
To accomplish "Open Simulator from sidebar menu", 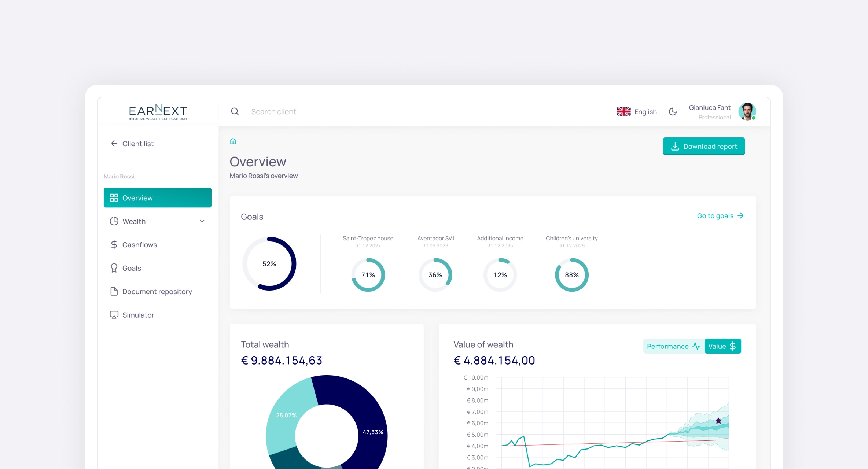I will tap(138, 315).
